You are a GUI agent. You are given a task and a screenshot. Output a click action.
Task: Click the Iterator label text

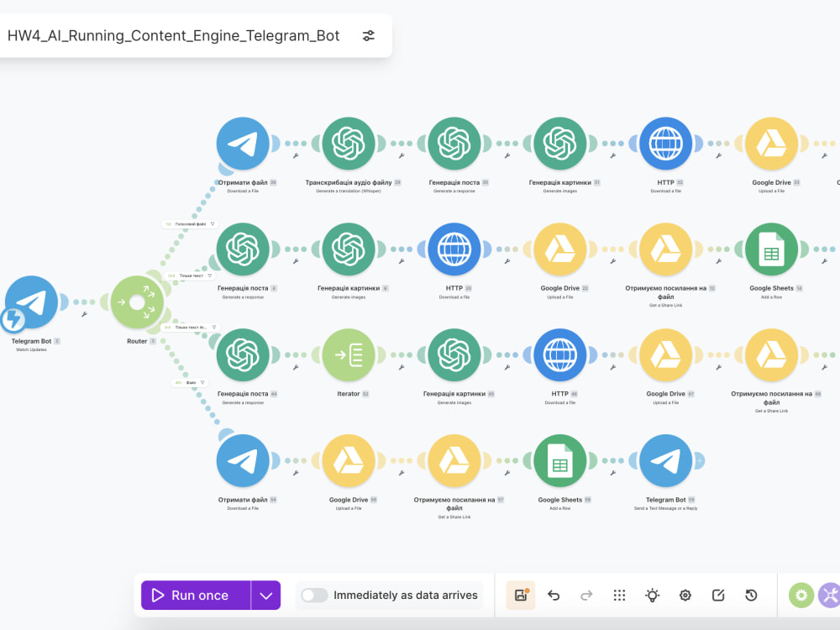click(349, 394)
